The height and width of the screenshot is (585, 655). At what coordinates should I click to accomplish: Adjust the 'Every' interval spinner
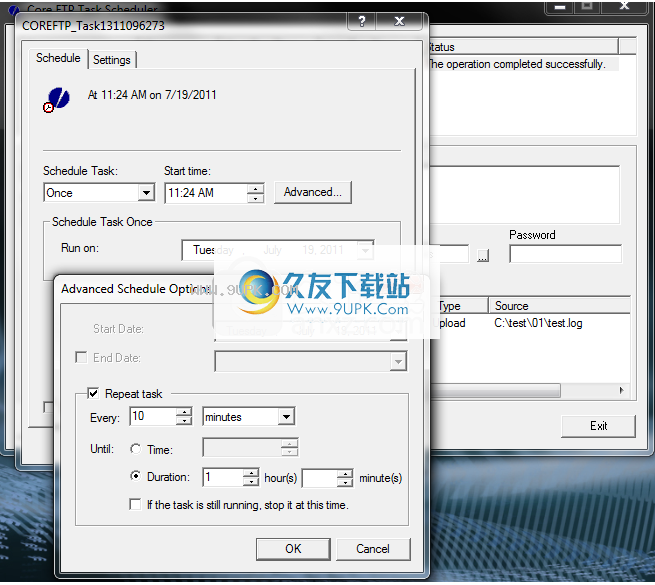184,417
